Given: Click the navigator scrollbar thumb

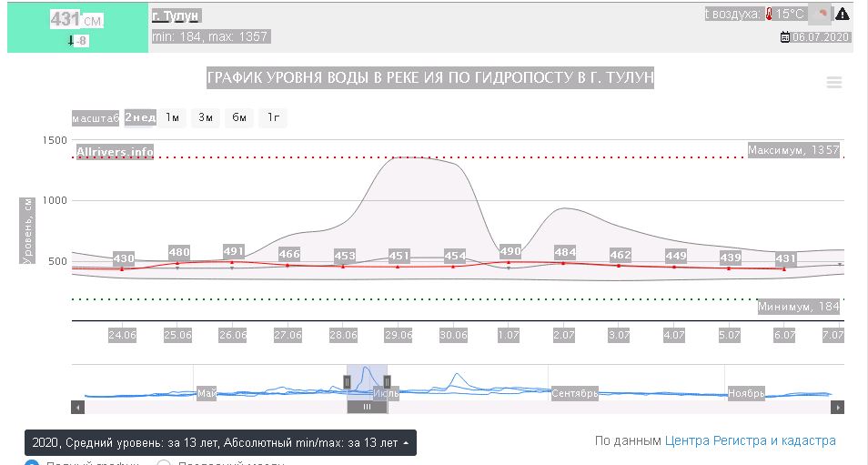Looking at the screenshot, I should [x=367, y=408].
